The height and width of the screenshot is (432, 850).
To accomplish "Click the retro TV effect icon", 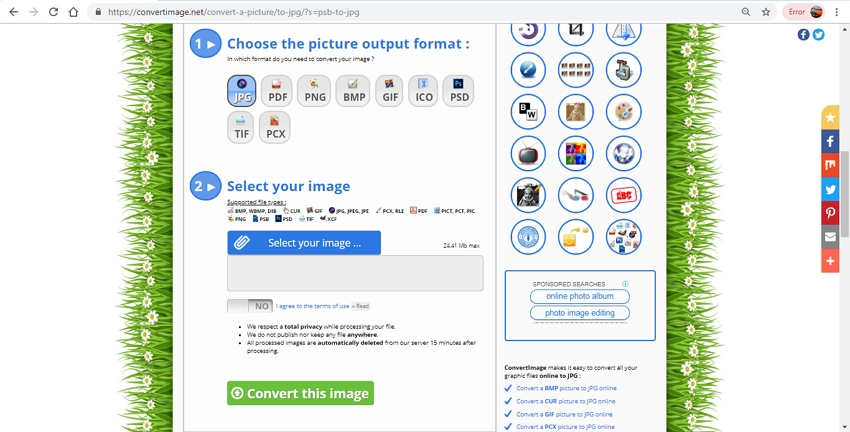I will (527, 153).
